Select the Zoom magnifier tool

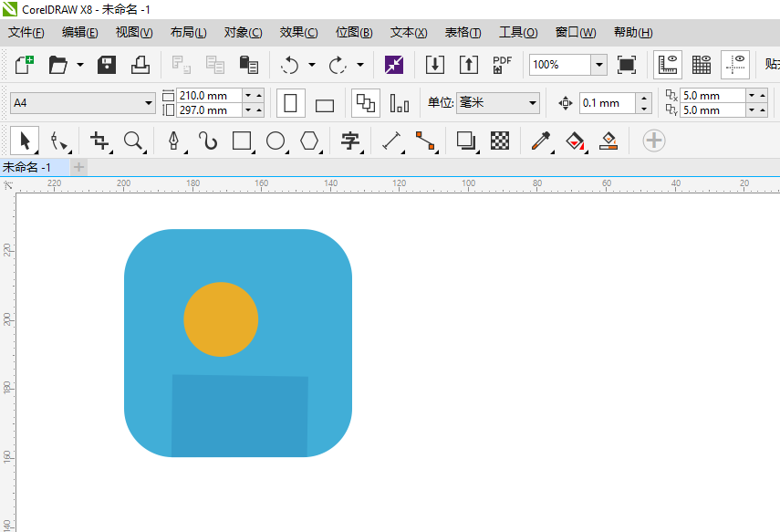pos(133,141)
